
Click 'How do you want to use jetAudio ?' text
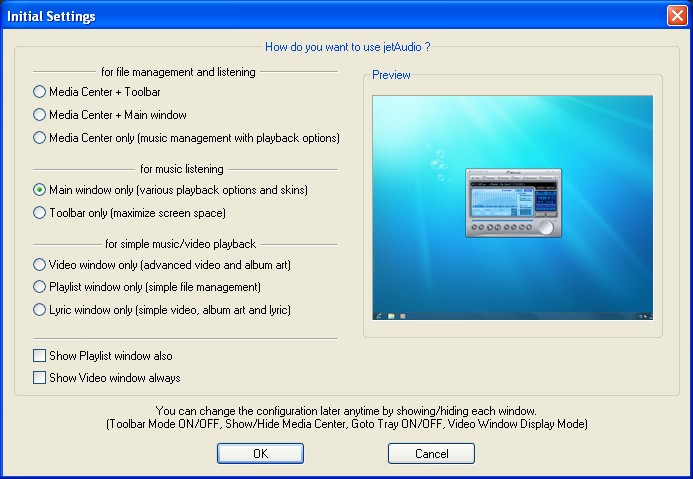[347, 47]
